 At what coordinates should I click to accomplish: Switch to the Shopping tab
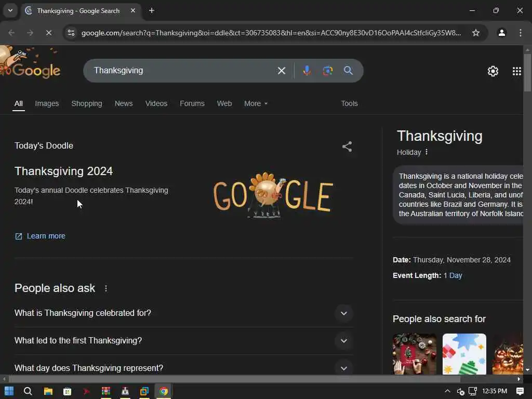(87, 103)
